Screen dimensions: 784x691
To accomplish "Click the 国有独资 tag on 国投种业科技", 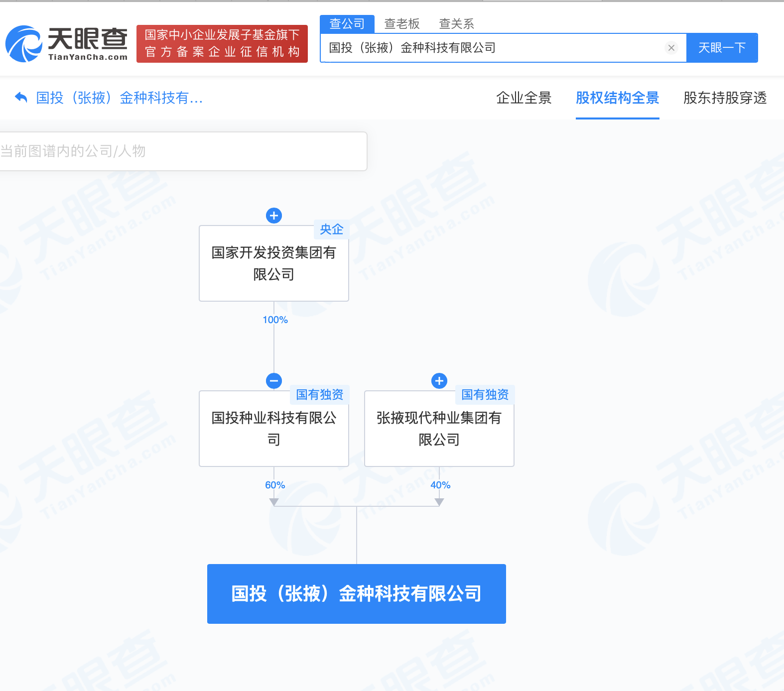I will (320, 395).
